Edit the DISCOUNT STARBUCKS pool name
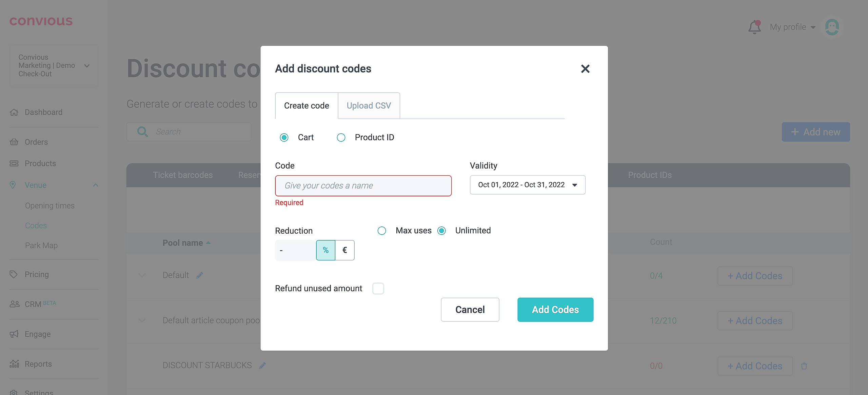Viewport: 868px width, 395px height. pos(262,366)
